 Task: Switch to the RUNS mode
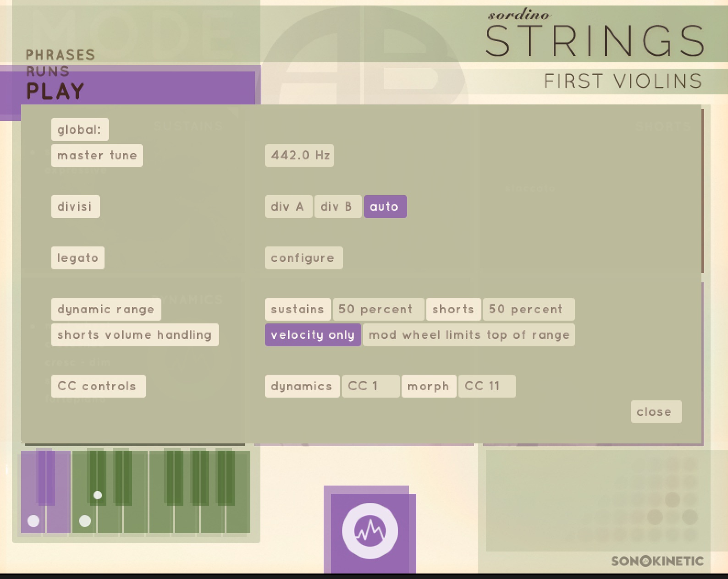tap(48, 71)
